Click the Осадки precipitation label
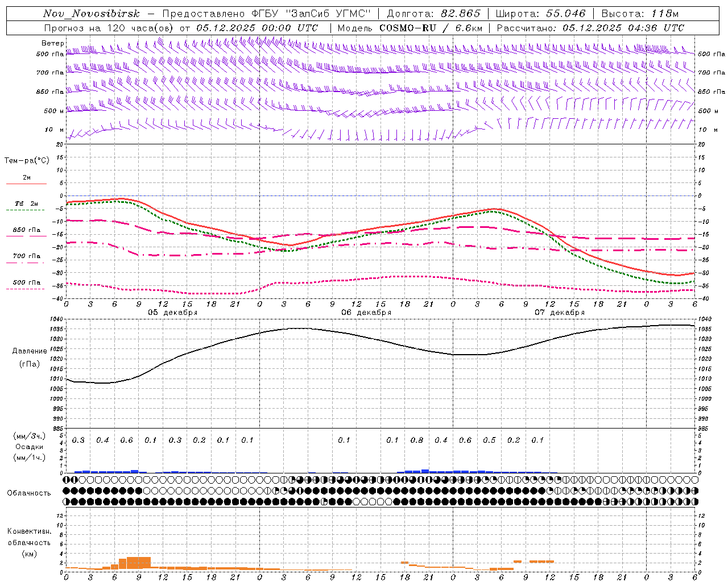Screen dimensions: 728x582 point(29,447)
